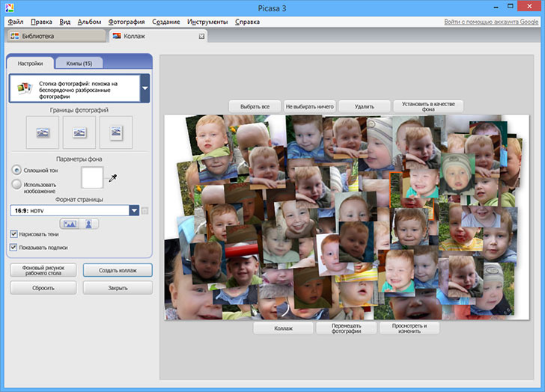Click the Удалить button

coord(365,106)
